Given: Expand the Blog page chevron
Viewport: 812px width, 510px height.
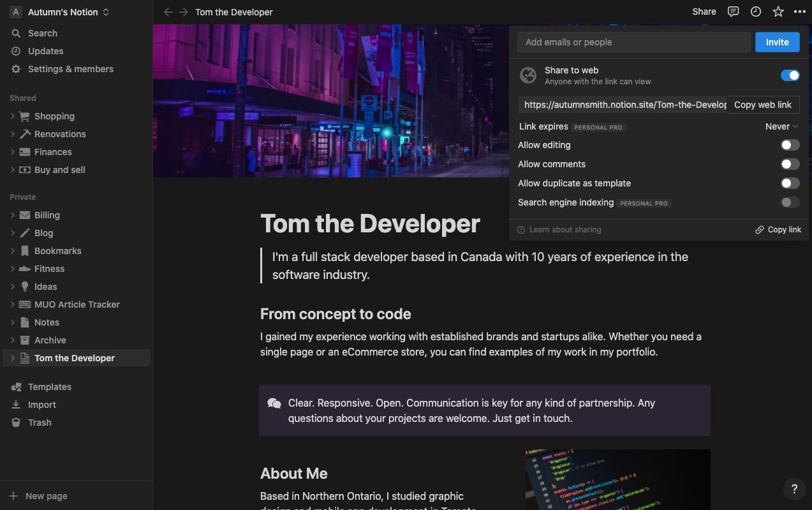Looking at the screenshot, I should click(x=13, y=233).
